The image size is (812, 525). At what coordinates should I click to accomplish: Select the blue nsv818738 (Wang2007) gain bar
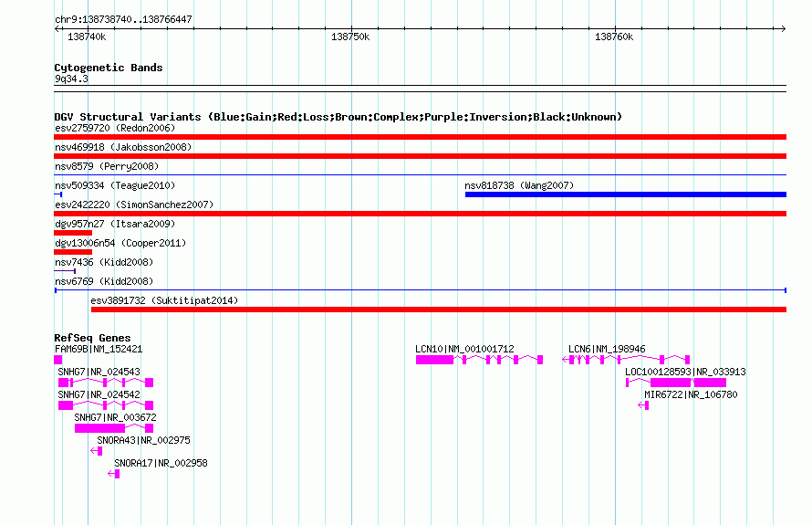coord(626,194)
